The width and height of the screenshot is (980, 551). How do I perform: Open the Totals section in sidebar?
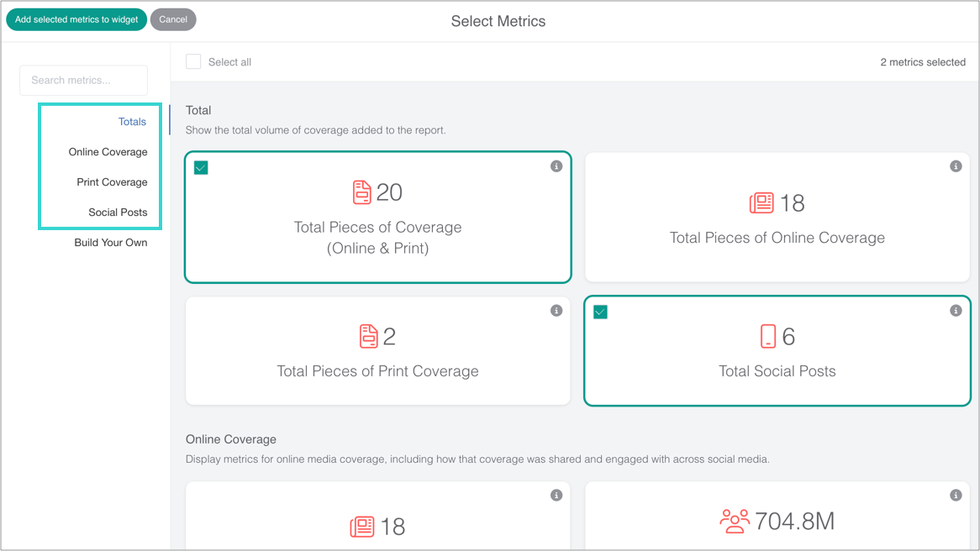(132, 122)
